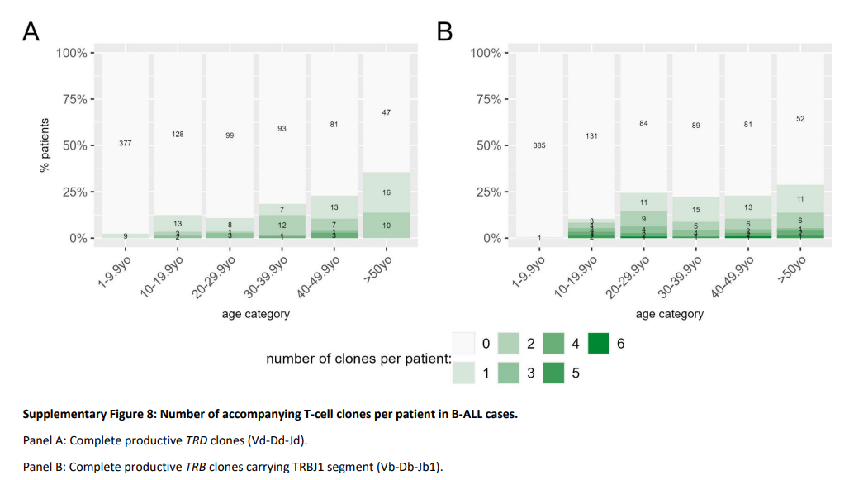Viewport: 868px width, 480px height.
Task: Click "age category" axis title under panel B
Action: tap(669, 314)
